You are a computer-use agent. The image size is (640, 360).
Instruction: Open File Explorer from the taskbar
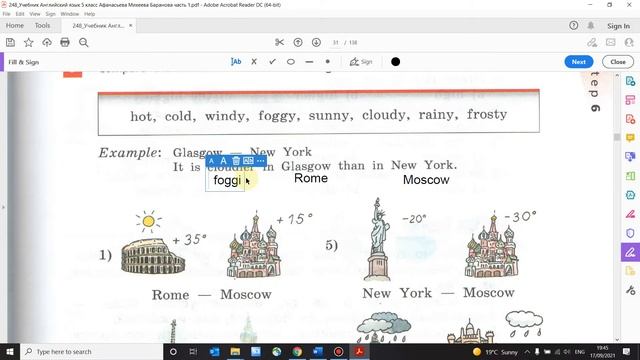(235, 351)
